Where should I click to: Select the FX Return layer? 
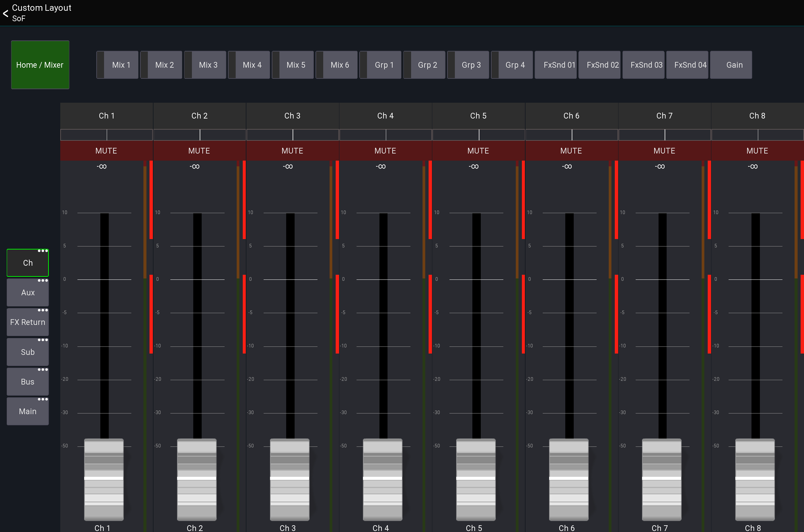(28, 322)
